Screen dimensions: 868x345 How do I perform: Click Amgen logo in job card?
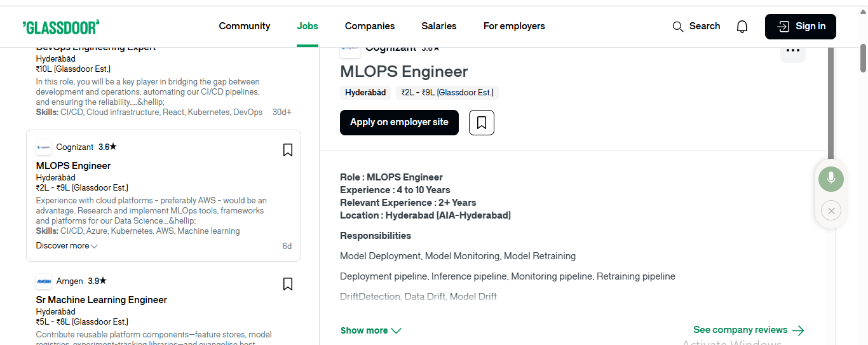(x=44, y=281)
